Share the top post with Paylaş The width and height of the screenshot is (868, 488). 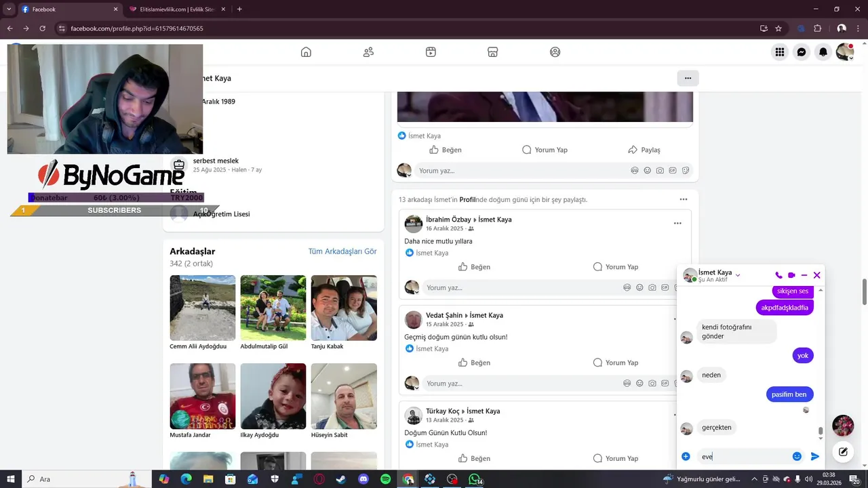(644, 150)
